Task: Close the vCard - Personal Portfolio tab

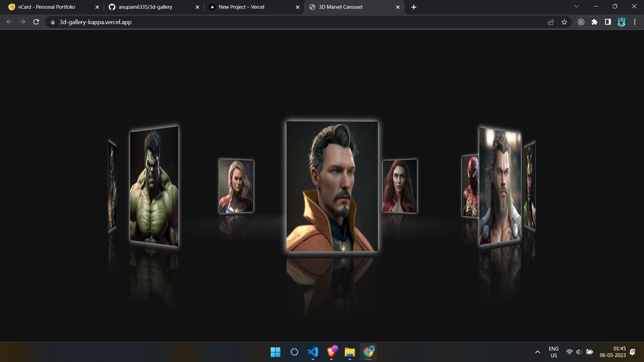Action: (97, 7)
